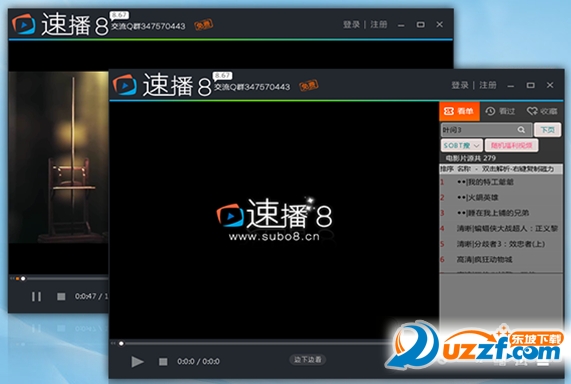Select list item 4 蝙蝠侠大战超人
Image resolution: width=571 pixels, height=384 pixels.
[501, 228]
